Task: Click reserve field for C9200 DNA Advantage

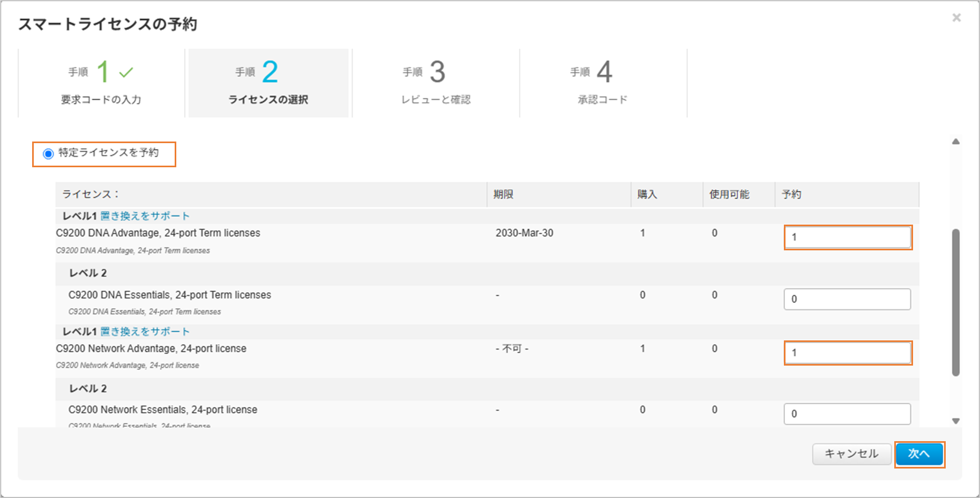Action: coord(848,237)
